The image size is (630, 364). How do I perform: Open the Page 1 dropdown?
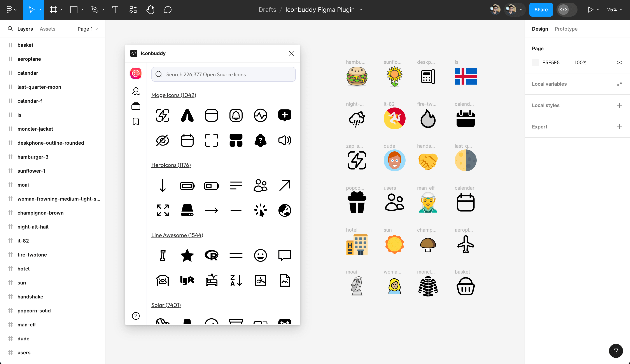pos(87,29)
